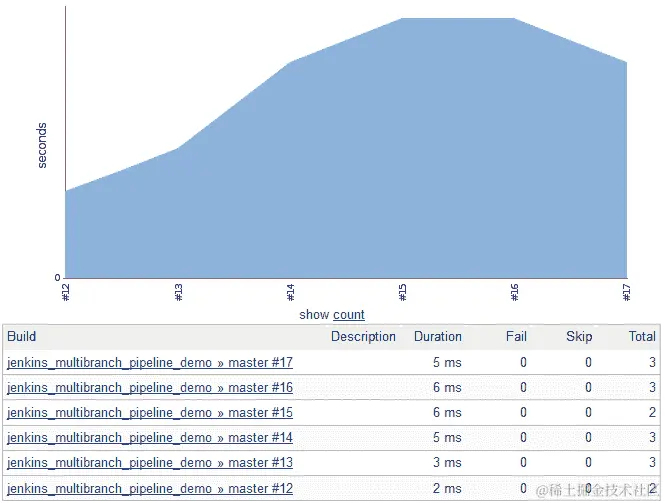665x503 pixels.
Task: Select the '6 ms' duration for build #16
Action: click(x=447, y=388)
